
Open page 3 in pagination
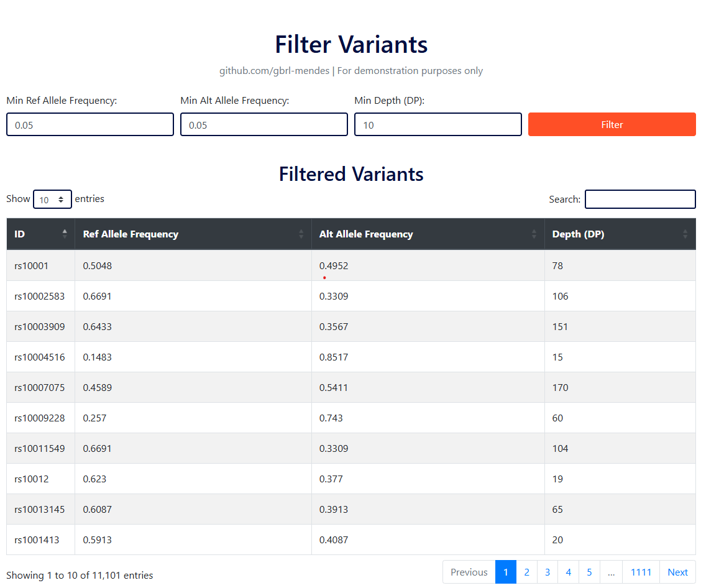click(x=548, y=572)
